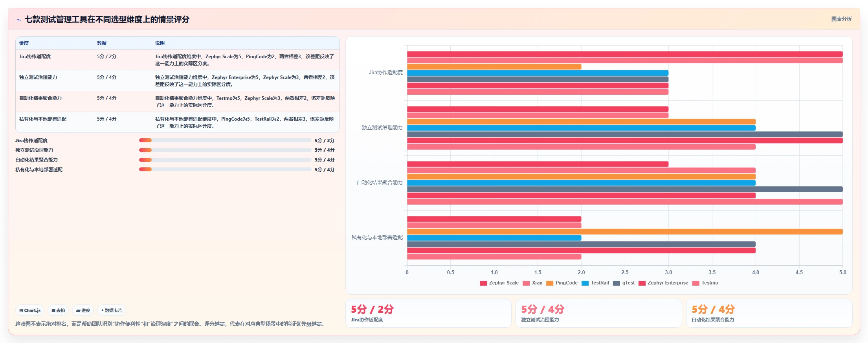Toggle Zephyr Scale series in chart legend
This screenshot has width=868, height=343.
click(499, 283)
